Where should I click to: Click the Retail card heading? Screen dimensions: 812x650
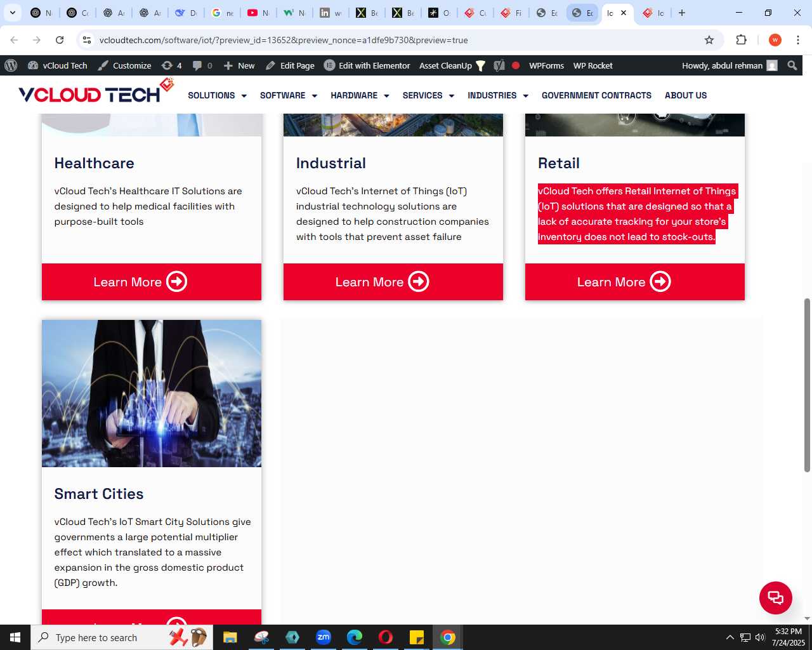tap(559, 163)
